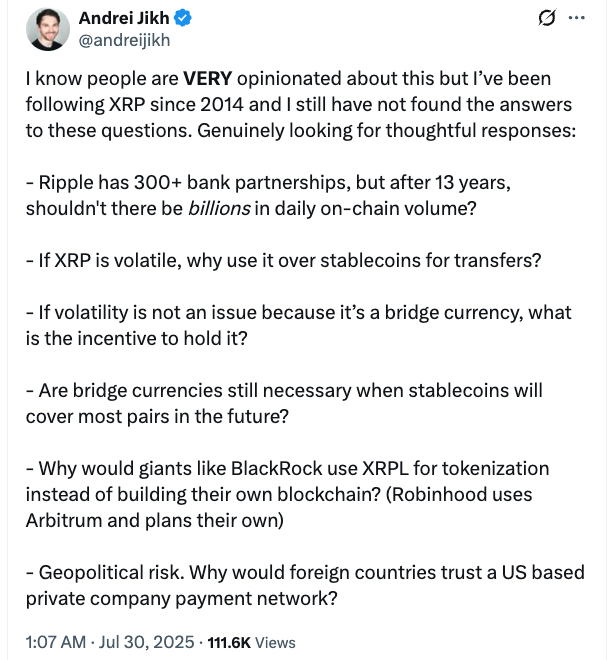Open the three-dot more options menu
The width and height of the screenshot is (613, 660).
tap(577, 18)
